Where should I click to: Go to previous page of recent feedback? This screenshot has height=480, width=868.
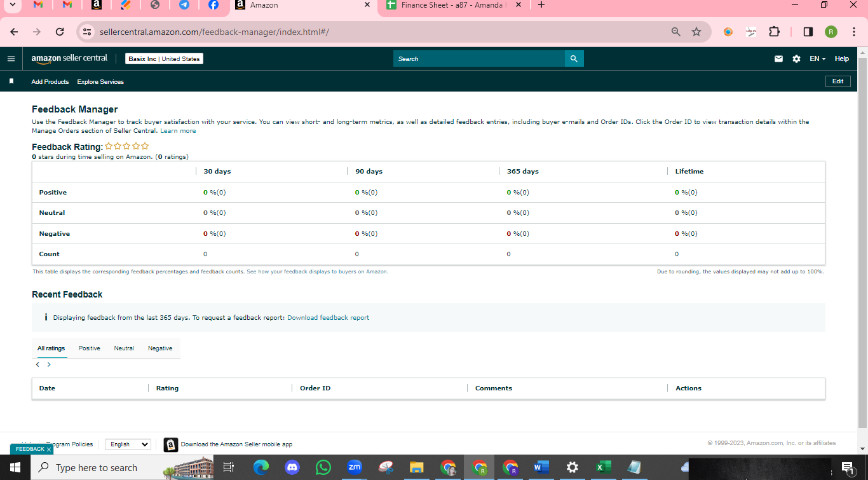37,364
